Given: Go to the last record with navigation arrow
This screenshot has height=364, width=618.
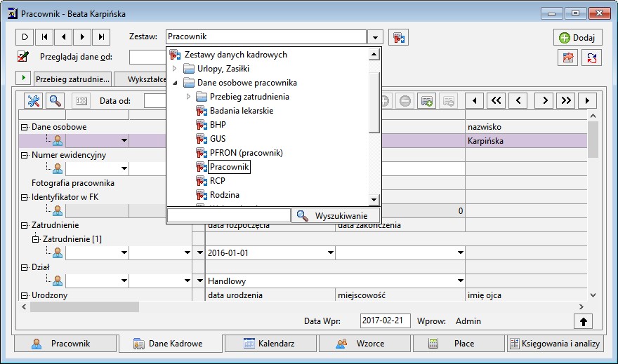Looking at the screenshot, I should point(102,36).
